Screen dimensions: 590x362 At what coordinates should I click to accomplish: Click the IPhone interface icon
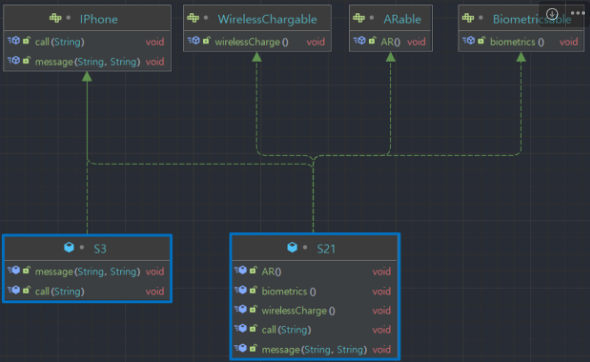(55, 18)
